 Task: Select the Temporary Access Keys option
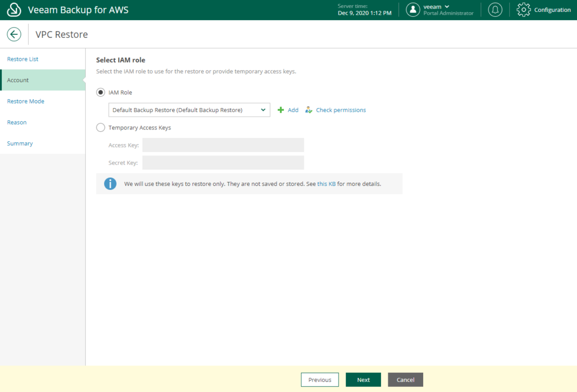pyautogui.click(x=100, y=128)
